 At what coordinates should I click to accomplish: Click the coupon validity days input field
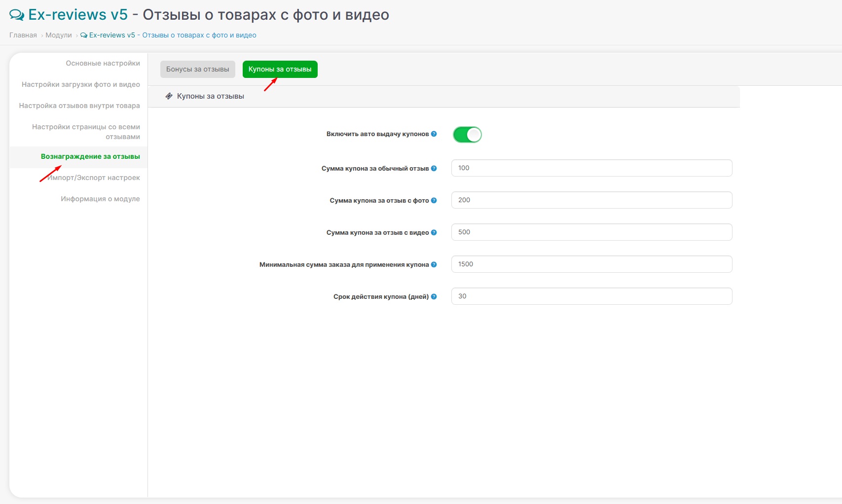point(591,296)
